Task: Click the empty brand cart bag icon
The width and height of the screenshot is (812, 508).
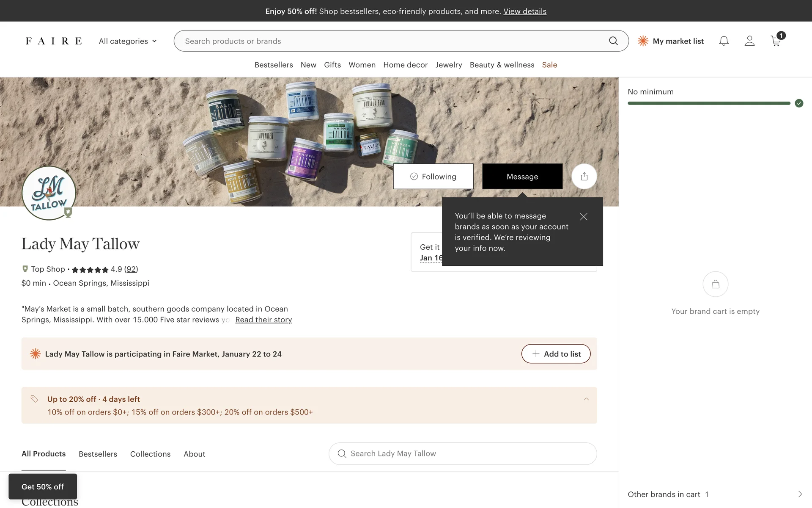Action: click(715, 284)
